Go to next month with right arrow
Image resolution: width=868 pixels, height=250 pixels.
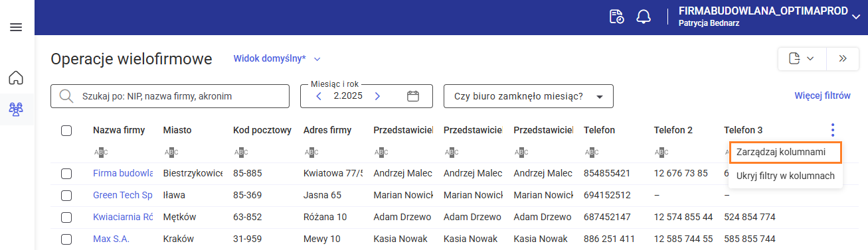click(377, 96)
